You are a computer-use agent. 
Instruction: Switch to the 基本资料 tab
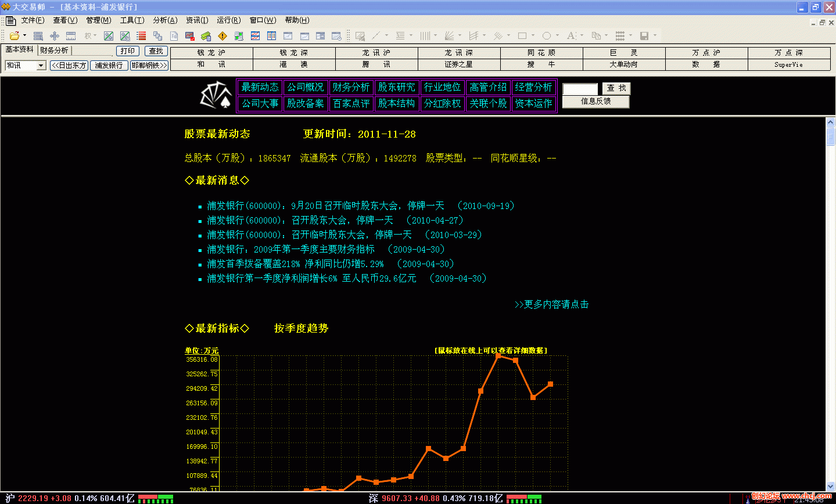[20, 50]
